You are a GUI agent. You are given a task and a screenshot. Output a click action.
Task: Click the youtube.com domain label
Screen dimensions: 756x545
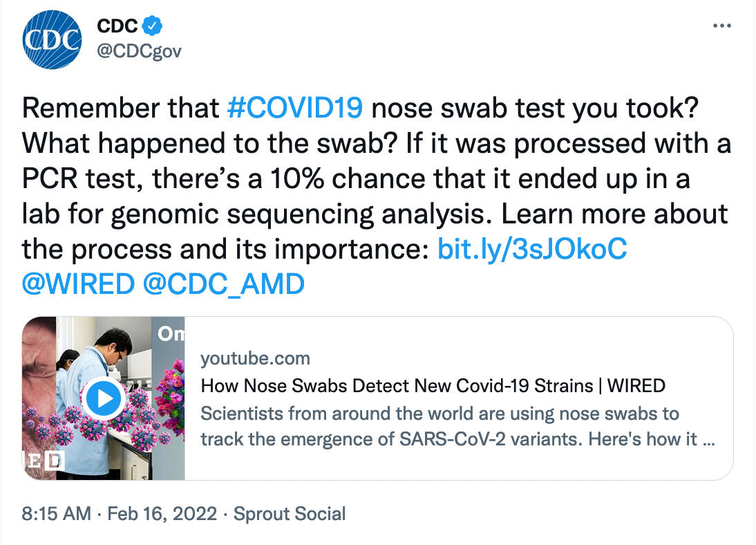pos(255,358)
